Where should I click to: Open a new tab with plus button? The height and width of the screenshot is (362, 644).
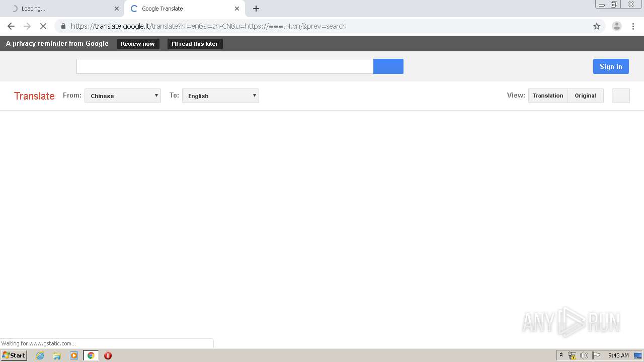256,9
